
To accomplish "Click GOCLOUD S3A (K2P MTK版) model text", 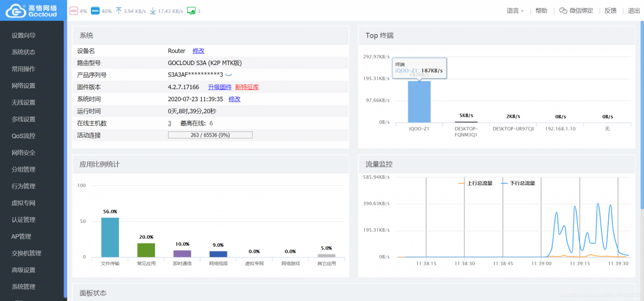I will [205, 63].
